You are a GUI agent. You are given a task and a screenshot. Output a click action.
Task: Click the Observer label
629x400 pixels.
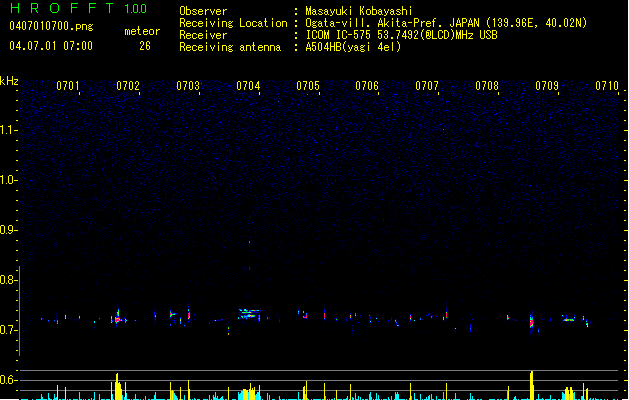point(203,11)
